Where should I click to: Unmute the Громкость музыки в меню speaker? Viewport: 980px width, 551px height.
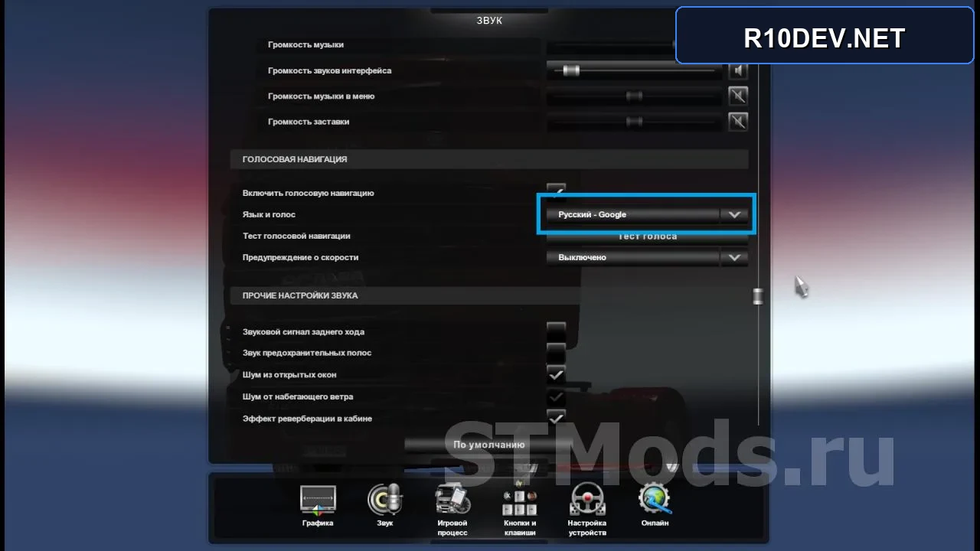pyautogui.click(x=737, y=96)
